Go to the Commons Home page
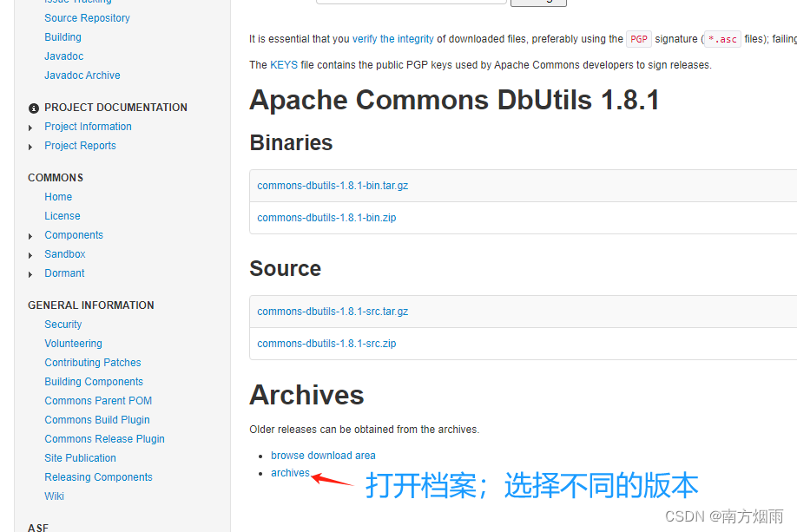The width and height of the screenshot is (797, 532). coord(57,196)
